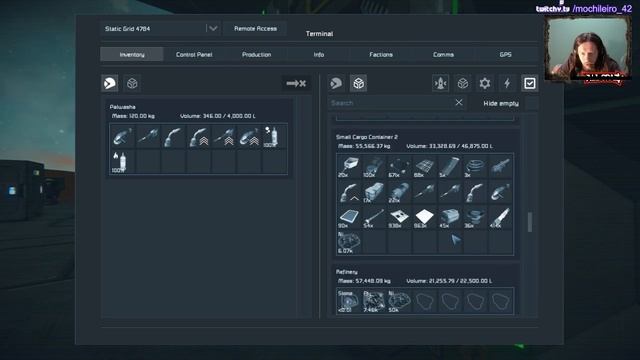
Task: Enable the ship/all inventories filter icon
Action: click(x=440, y=83)
